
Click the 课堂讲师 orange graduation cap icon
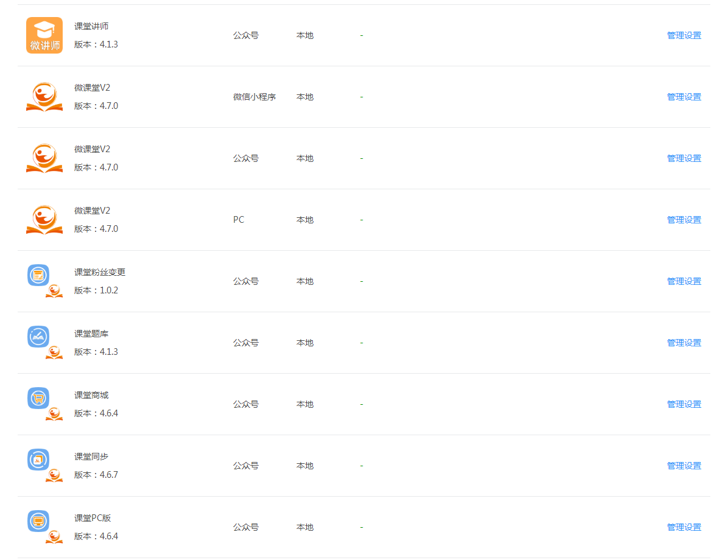click(x=44, y=35)
